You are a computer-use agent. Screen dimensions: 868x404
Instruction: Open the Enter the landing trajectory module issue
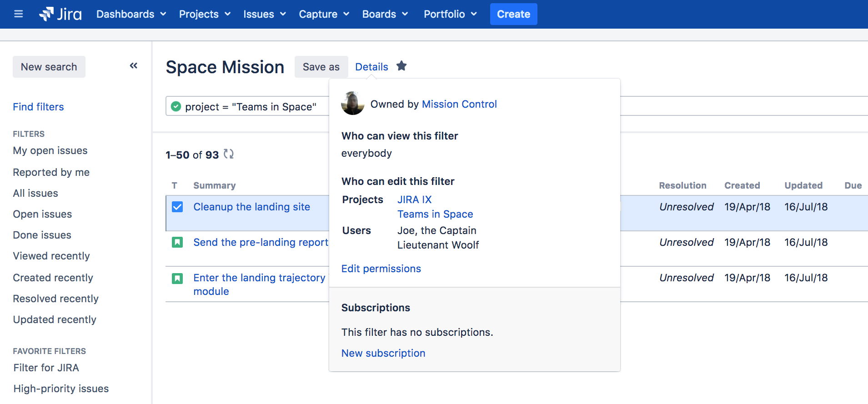[259, 284]
